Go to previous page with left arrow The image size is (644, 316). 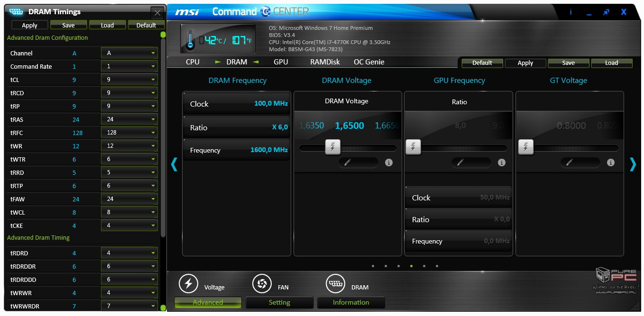(174, 164)
